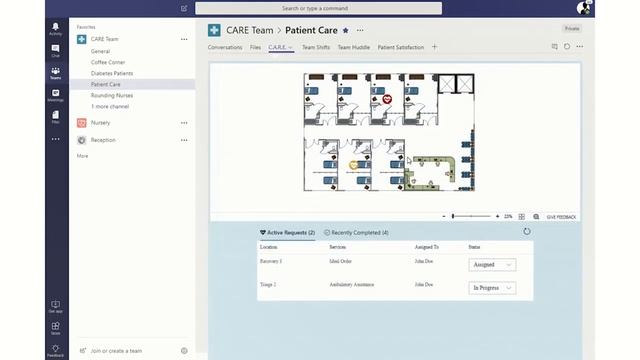Select Patient Care channel in sidebar
This screenshot has width=640, height=360.
pos(132,84)
